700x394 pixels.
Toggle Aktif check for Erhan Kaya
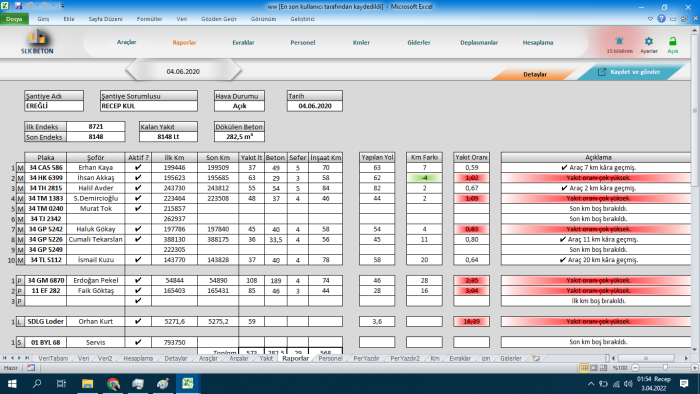pos(138,167)
